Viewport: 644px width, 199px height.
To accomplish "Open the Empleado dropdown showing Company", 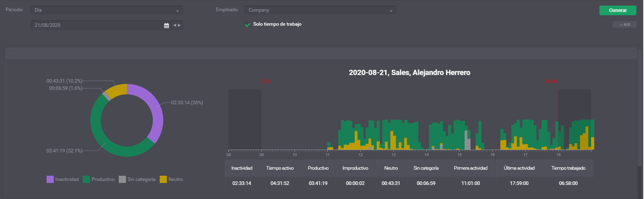I will tap(320, 10).
